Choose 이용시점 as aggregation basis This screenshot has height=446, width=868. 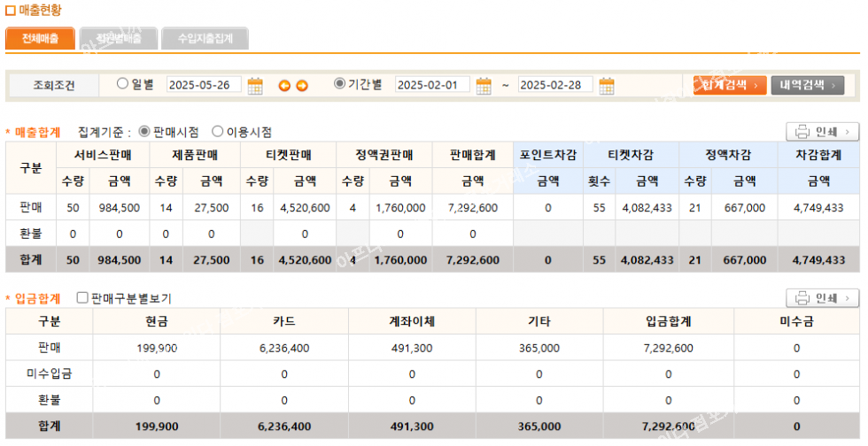tap(218, 132)
